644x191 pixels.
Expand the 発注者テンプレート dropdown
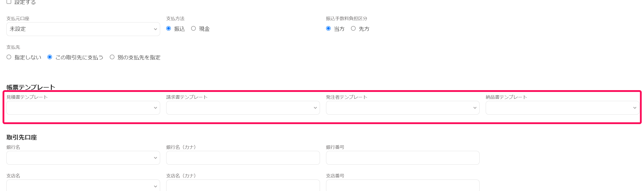point(403,108)
